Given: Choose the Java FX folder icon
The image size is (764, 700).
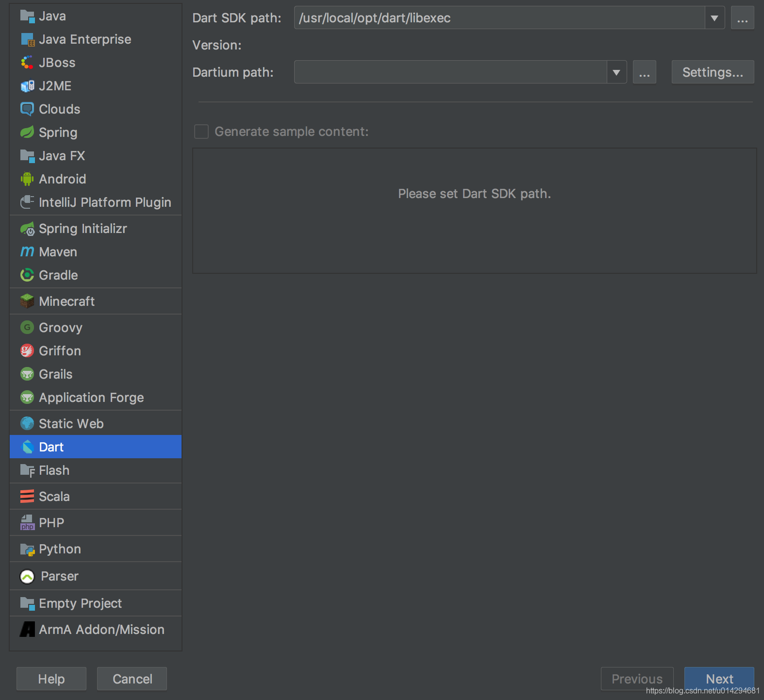Looking at the screenshot, I should click(x=27, y=156).
